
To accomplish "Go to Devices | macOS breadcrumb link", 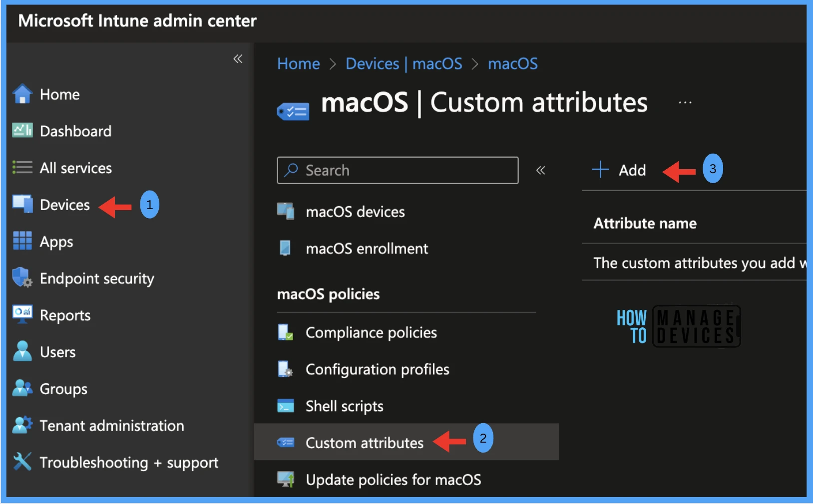I will tap(404, 63).
